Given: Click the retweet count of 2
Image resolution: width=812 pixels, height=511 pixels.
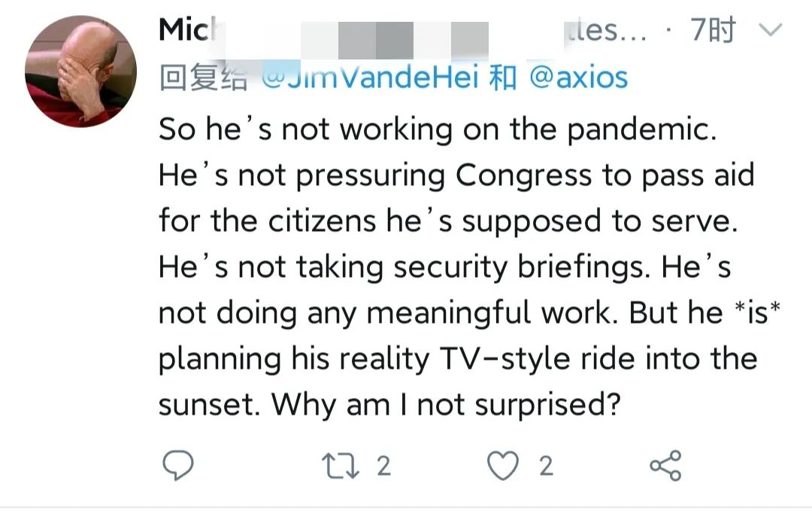Looking at the screenshot, I should click(x=383, y=466).
